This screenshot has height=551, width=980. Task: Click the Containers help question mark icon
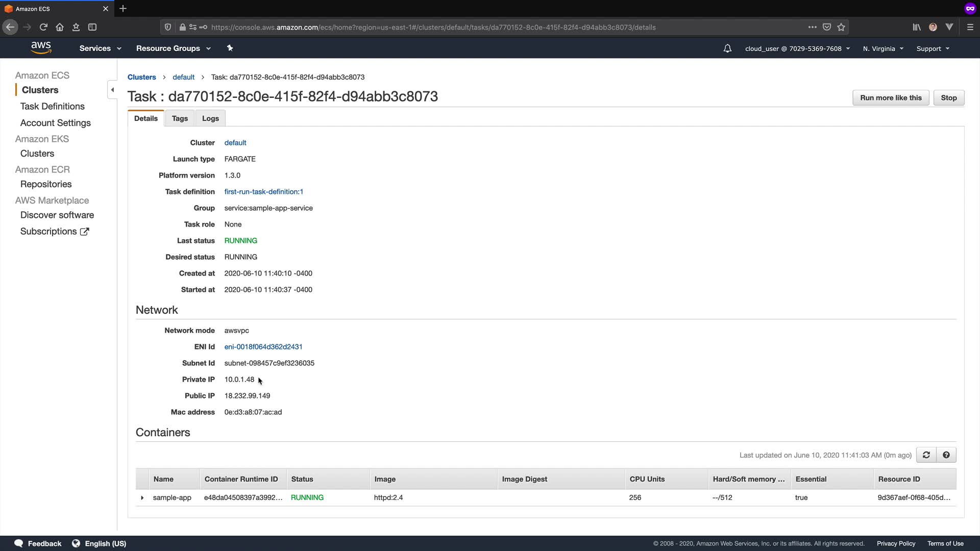[946, 455]
